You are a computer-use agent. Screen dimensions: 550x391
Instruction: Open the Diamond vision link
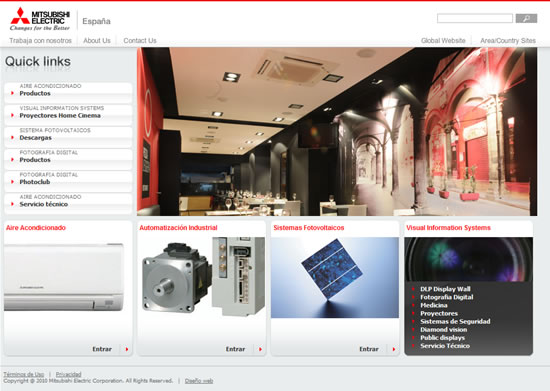pos(444,329)
